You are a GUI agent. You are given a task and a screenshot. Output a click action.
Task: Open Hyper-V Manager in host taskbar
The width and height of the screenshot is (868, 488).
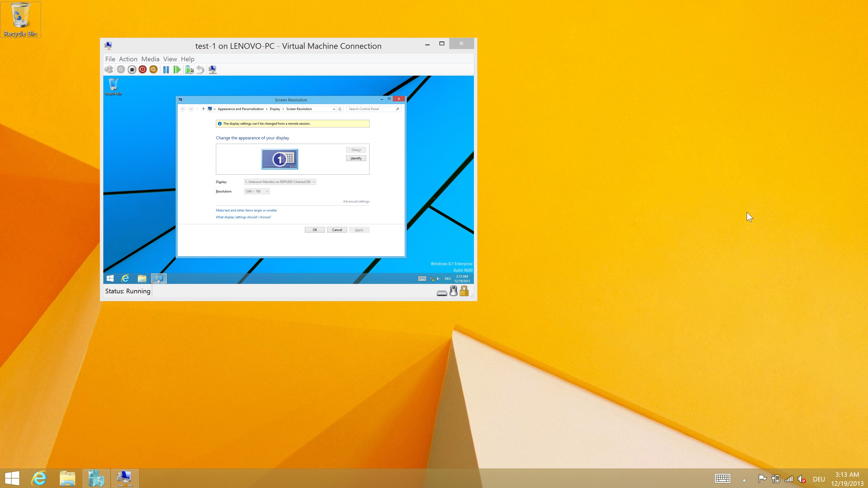click(x=96, y=478)
